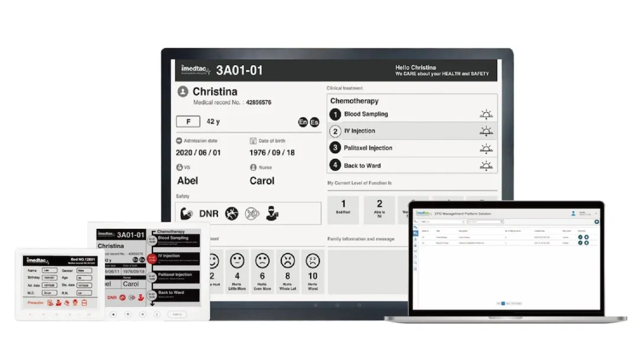Click the magnifier icon in the laptop sidebar
The width and height of the screenshot is (644, 353).
[415, 263]
